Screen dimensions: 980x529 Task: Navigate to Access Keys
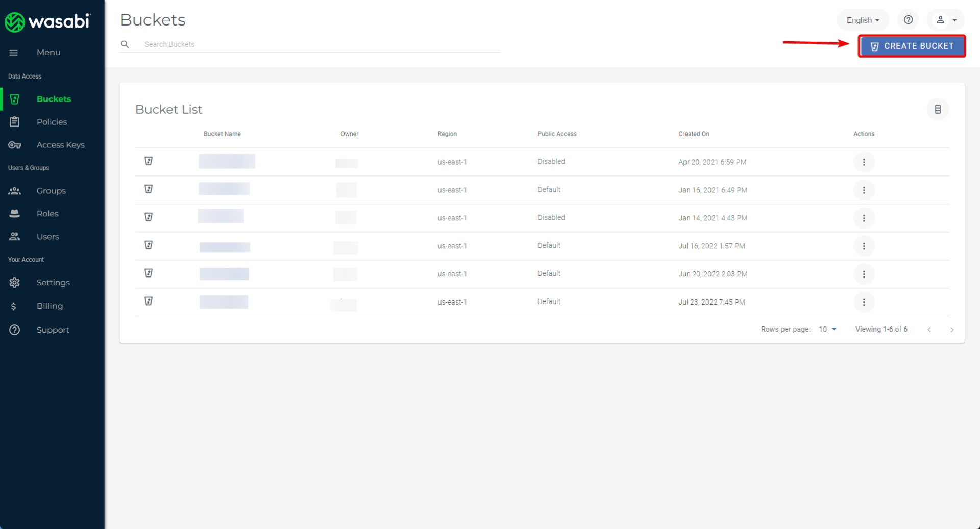tap(60, 145)
